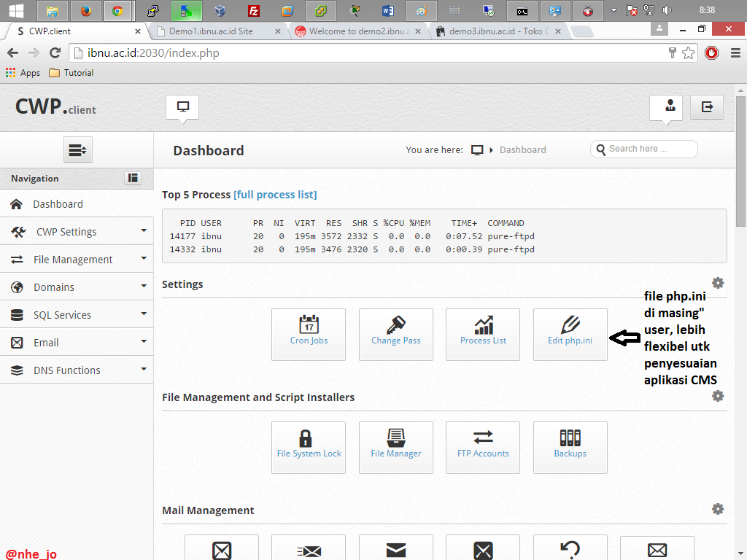Expand SQL Services menu
Screen dimensions: 747x560
click(x=77, y=315)
